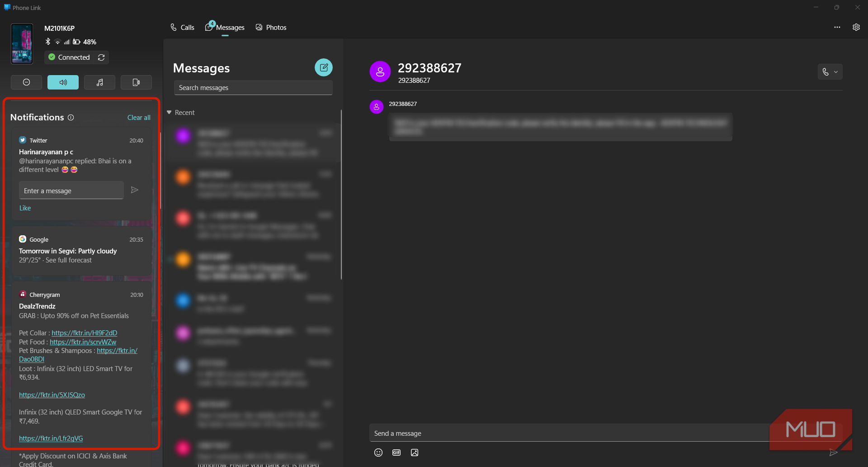Viewport: 868px width, 467px height.
Task: Toggle phone sound volume button
Action: (x=63, y=82)
